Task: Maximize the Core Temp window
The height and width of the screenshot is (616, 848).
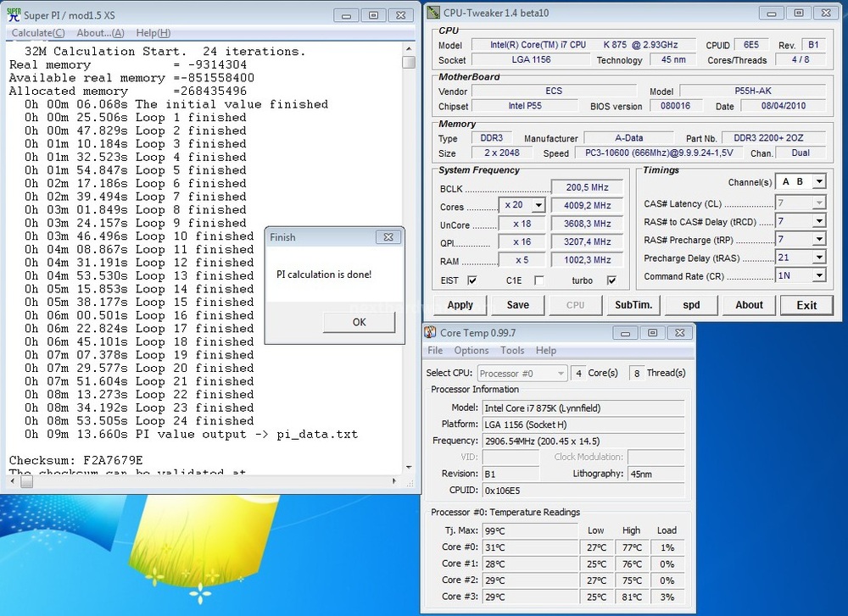Action: [653, 333]
